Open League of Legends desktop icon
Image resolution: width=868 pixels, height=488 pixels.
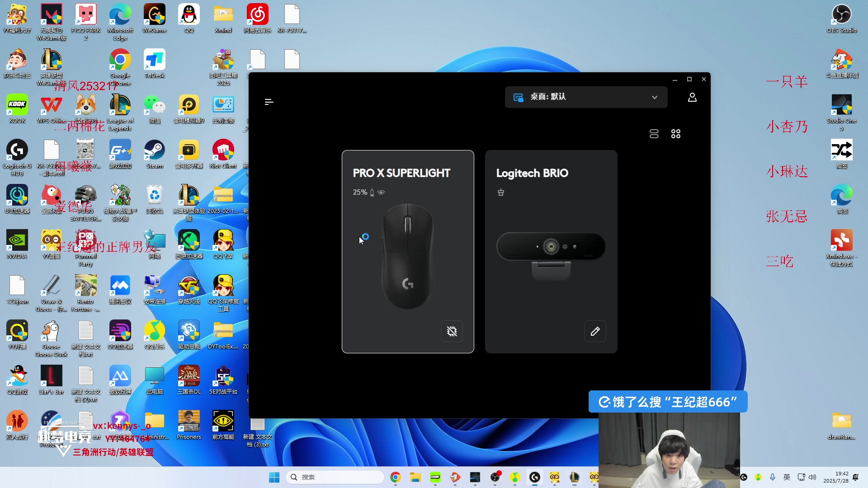120,113
